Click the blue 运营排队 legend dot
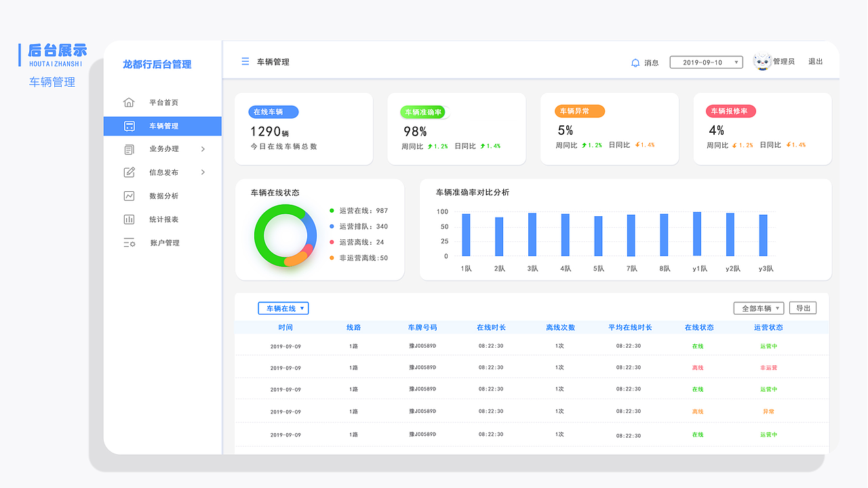The width and height of the screenshot is (868, 488). [x=332, y=226]
